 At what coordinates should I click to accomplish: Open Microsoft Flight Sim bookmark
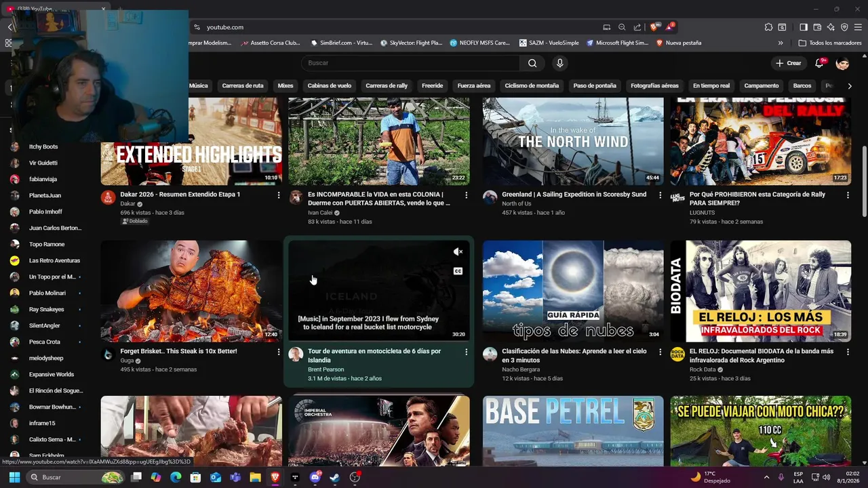pyautogui.click(x=618, y=43)
